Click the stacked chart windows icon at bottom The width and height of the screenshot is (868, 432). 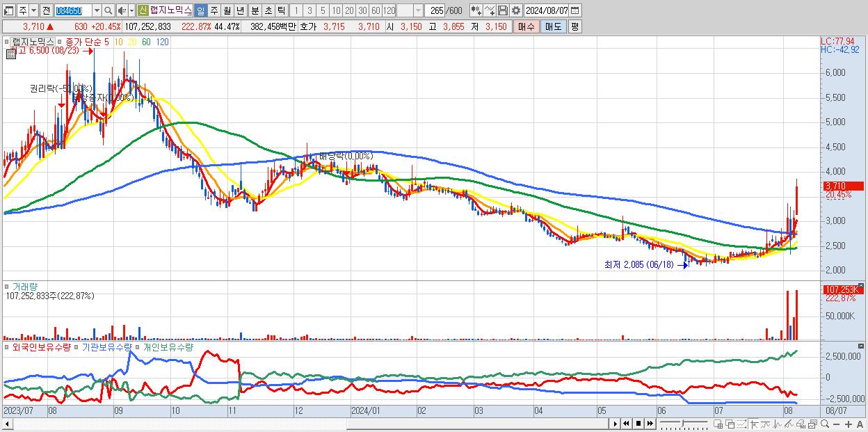812,424
